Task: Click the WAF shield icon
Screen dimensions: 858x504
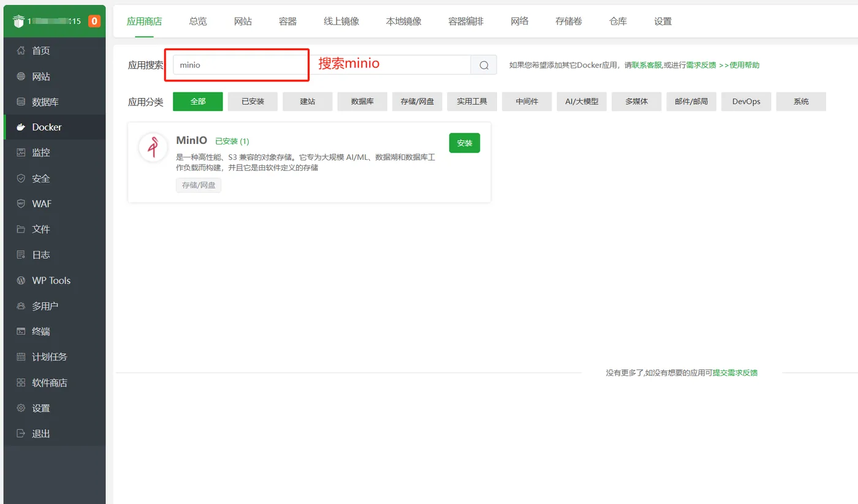Action: click(x=21, y=203)
